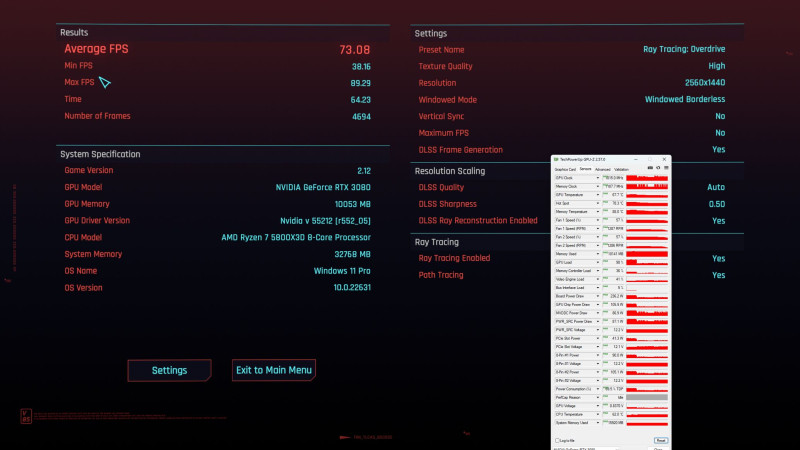Click GPU Model NVIDIA GeForce RTX 3080
800x450 pixels.
pyautogui.click(x=323, y=187)
